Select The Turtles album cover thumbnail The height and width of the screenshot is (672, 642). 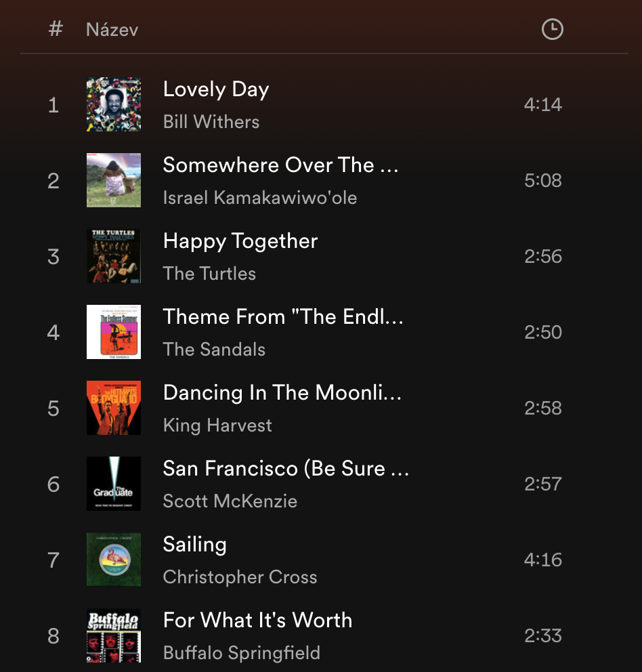click(114, 256)
